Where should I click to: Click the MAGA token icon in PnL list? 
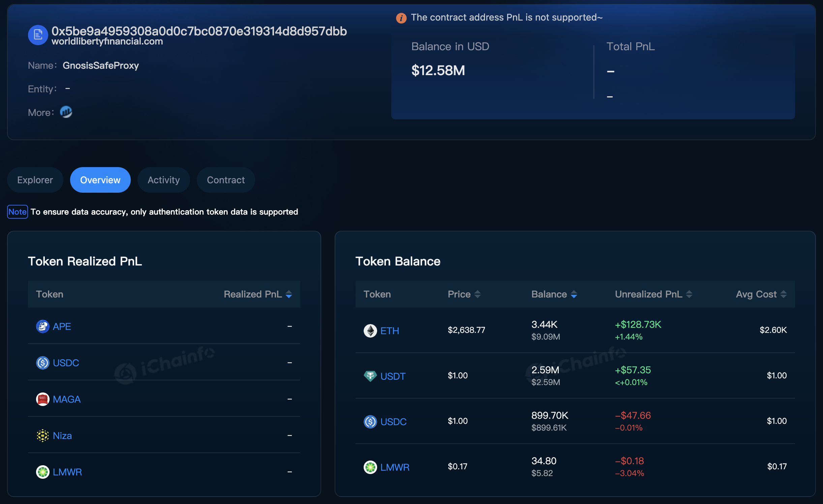[42, 399]
